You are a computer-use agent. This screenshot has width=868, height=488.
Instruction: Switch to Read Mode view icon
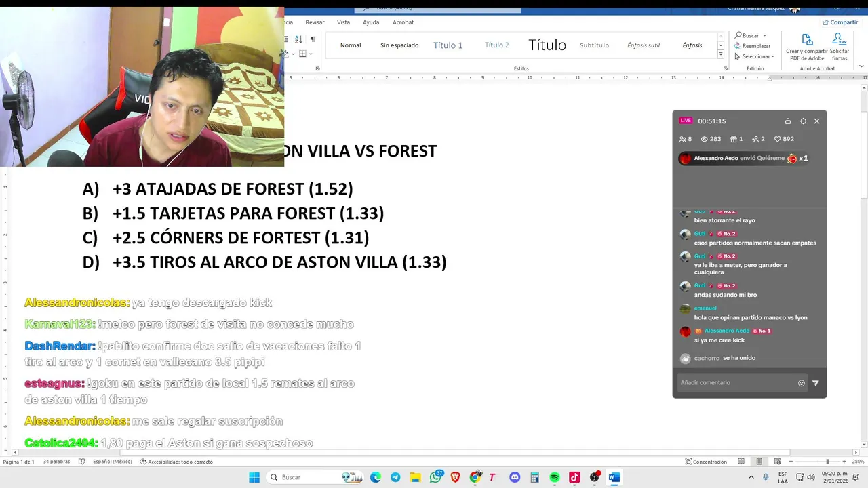pyautogui.click(x=741, y=462)
